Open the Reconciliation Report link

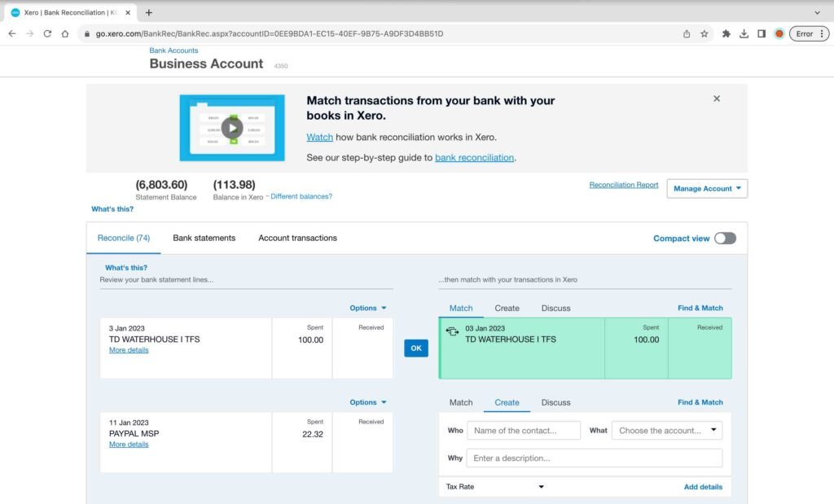tap(624, 185)
